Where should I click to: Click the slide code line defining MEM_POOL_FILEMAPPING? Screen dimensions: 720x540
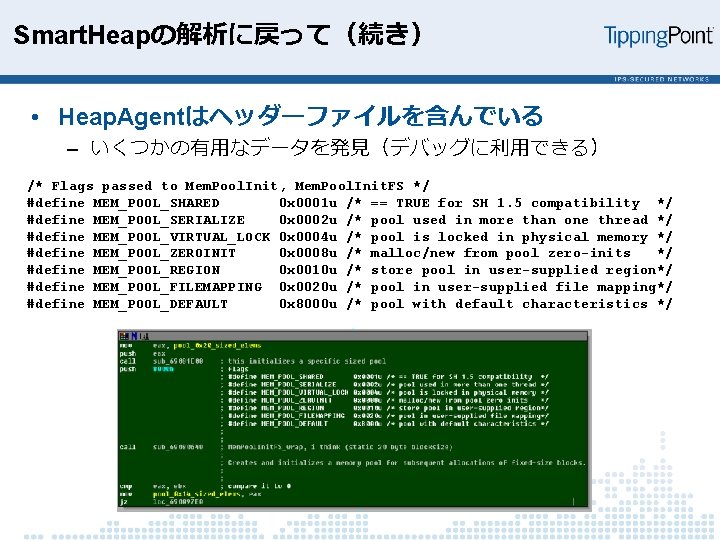[x=349, y=287]
